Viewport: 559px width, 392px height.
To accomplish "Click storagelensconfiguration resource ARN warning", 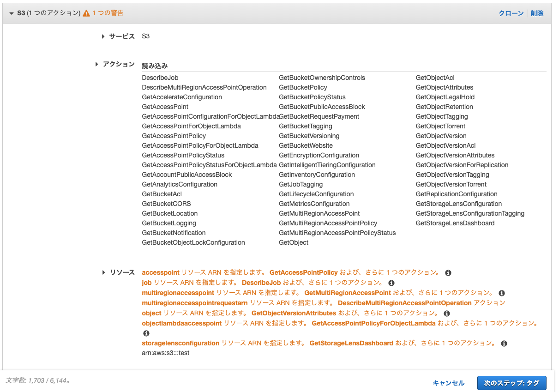I will click(x=319, y=343).
